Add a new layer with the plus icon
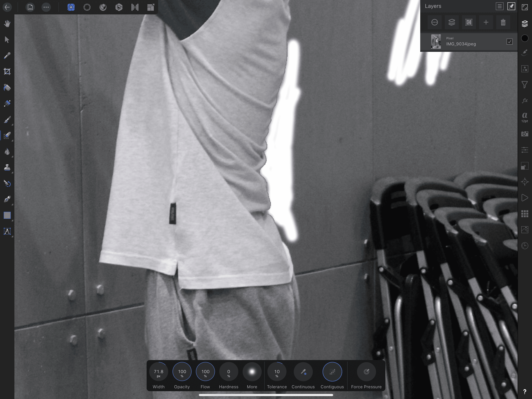This screenshot has width=532, height=399. click(486, 22)
